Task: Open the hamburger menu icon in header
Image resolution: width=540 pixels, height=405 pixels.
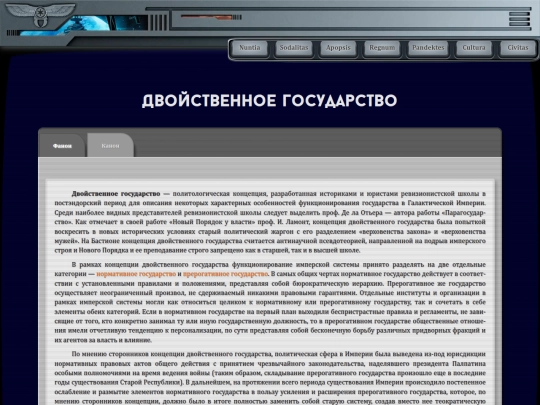Action: click(x=519, y=19)
